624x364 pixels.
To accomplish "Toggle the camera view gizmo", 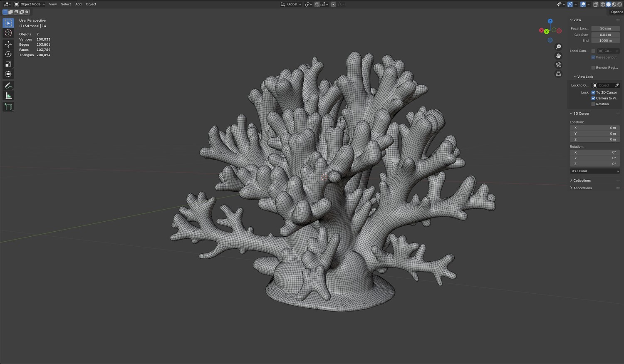I will [559, 65].
